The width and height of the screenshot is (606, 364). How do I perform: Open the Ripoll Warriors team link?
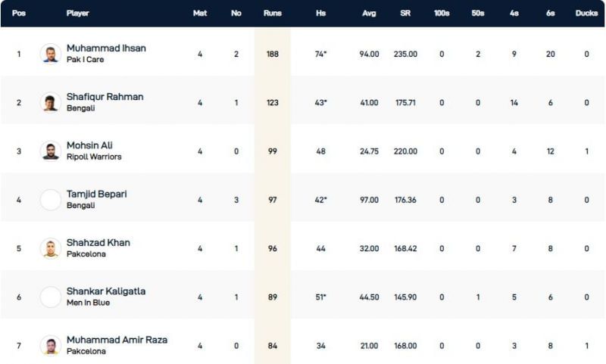94,157
